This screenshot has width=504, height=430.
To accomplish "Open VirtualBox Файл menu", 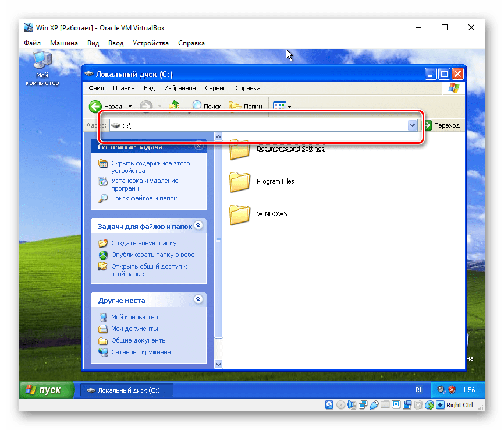I will coord(32,43).
